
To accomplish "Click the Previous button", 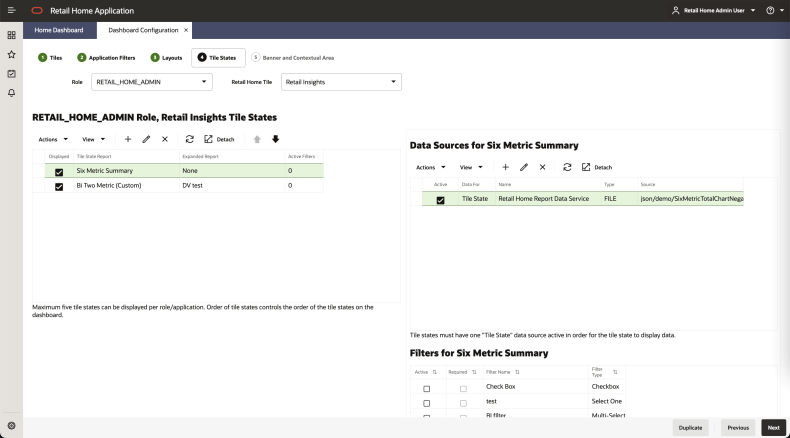I will [738, 427].
